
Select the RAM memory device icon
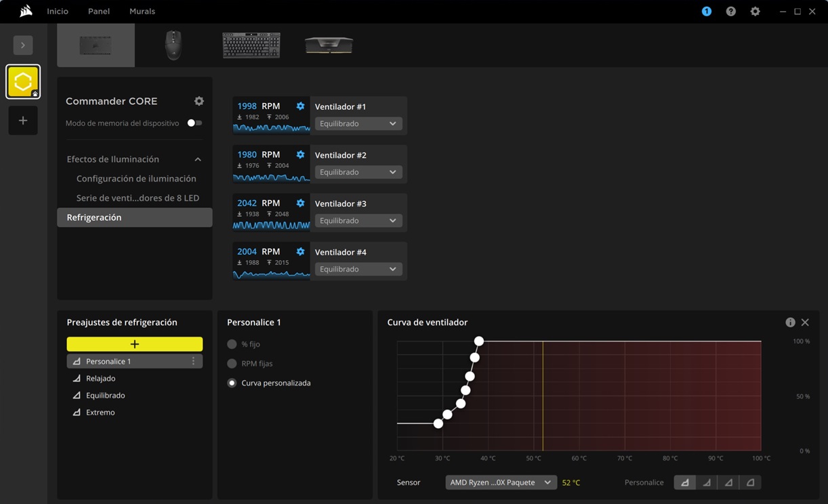pos(329,45)
